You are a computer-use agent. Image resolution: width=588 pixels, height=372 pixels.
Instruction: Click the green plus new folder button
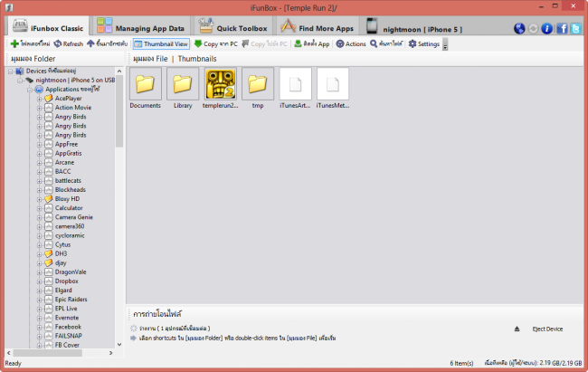pos(30,44)
